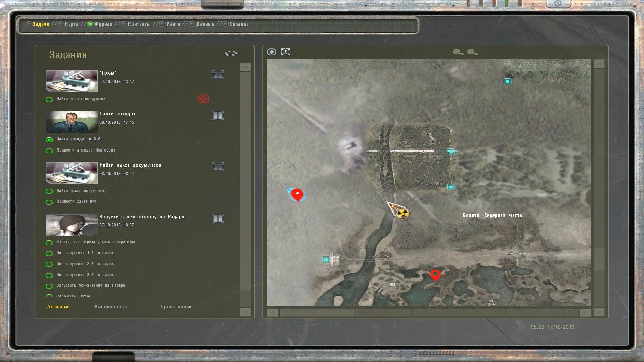644x362 pixels.
Task: Click red map target icon by "Найти место погружения"
Action: pos(203,99)
